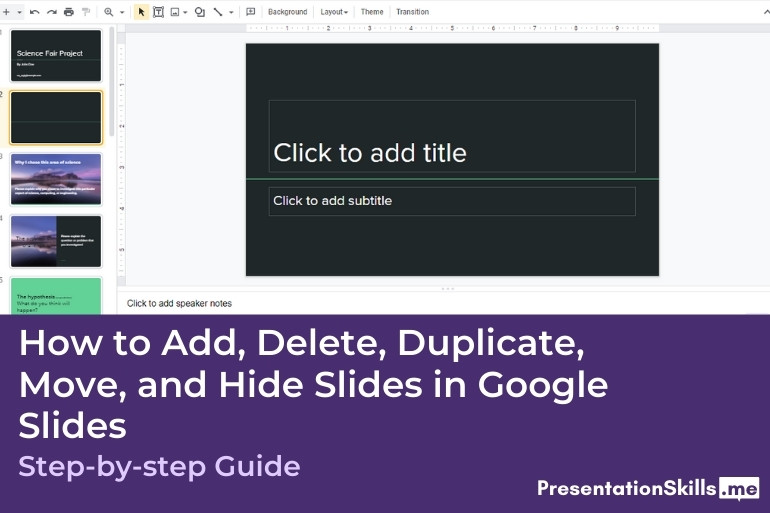Select the text box tool

tap(158, 12)
